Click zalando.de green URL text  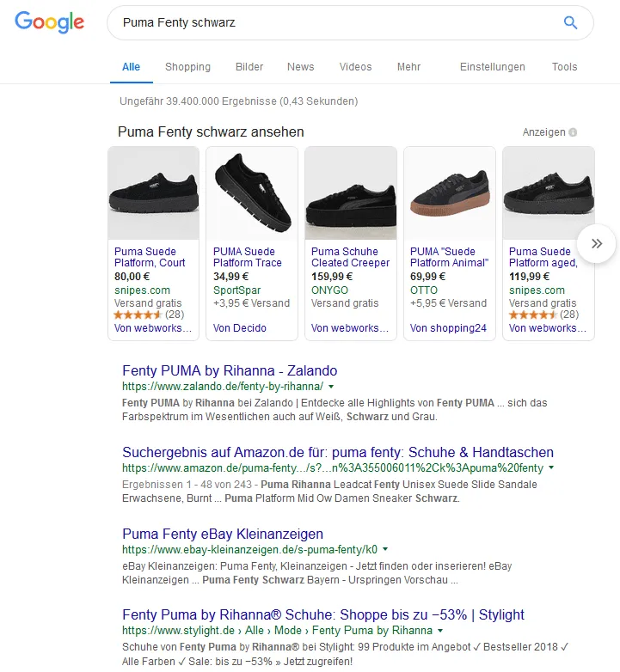point(223,387)
